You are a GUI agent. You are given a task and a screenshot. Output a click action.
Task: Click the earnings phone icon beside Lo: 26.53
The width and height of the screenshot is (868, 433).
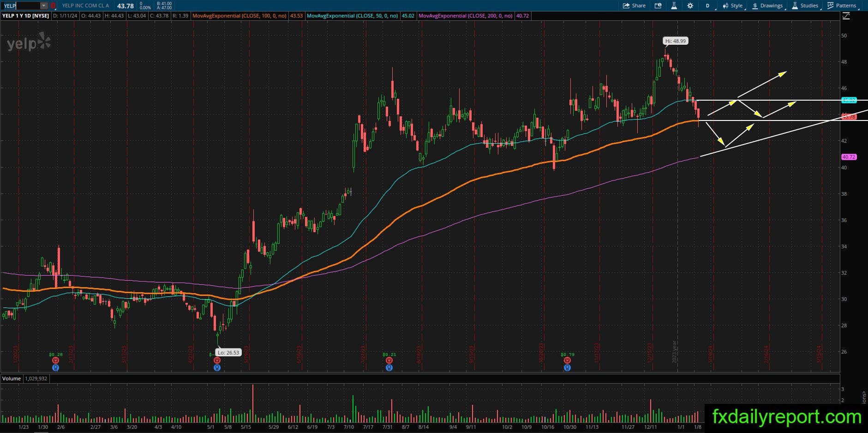pos(217,361)
